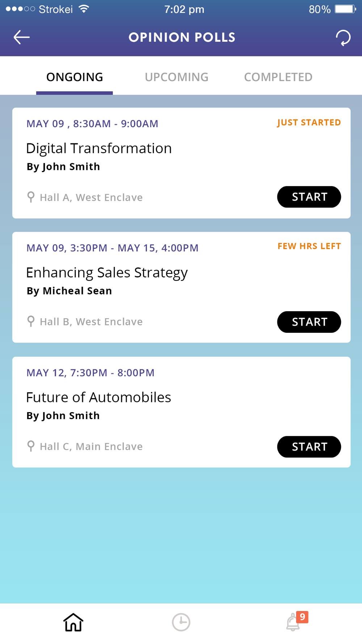Open the Future of Automobiles title
This screenshot has width=362, height=644.
tap(98, 397)
